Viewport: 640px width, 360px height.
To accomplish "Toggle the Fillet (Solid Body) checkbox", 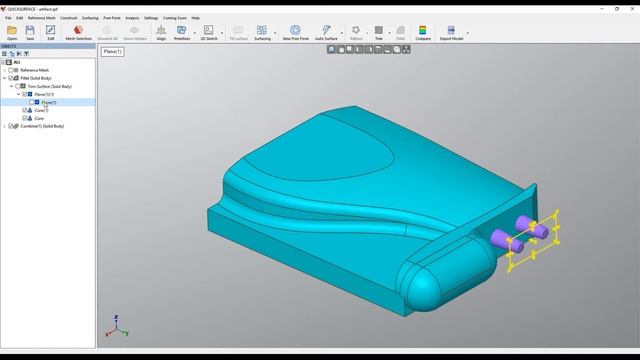I will [x=11, y=78].
